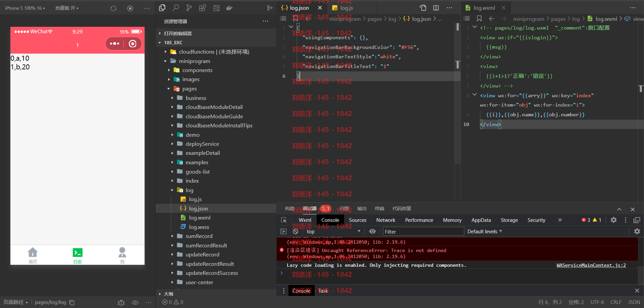Click the 页面路径 page path button
This screenshot has width=644, height=308.
(x=15, y=302)
